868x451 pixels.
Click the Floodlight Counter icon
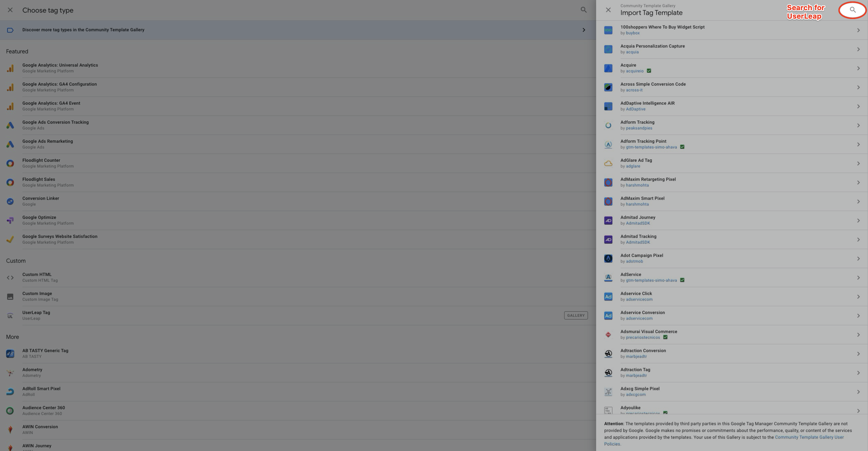click(10, 163)
